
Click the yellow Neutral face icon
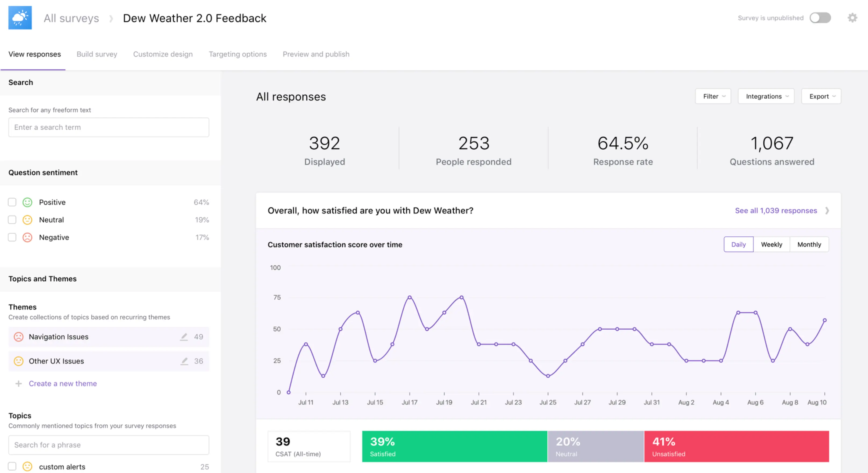point(27,220)
